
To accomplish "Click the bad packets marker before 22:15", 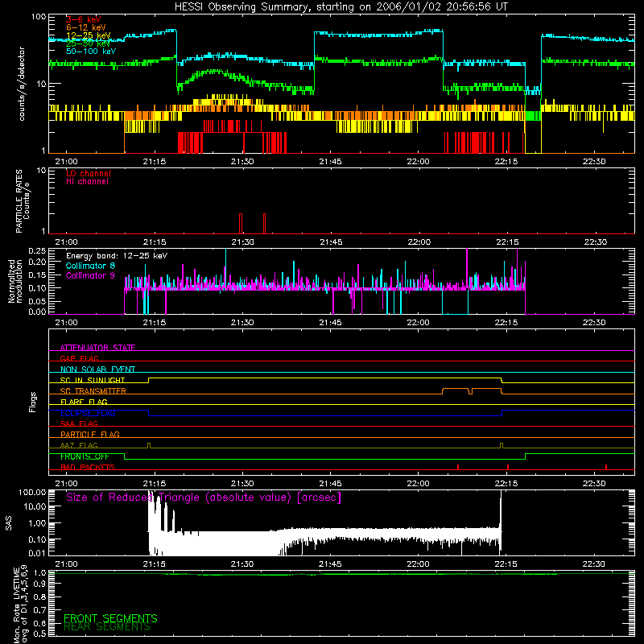I will [458, 467].
